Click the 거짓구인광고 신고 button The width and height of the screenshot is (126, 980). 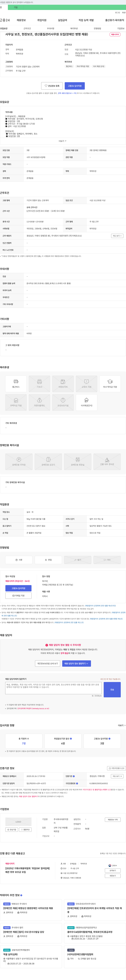[x=116, y=768]
